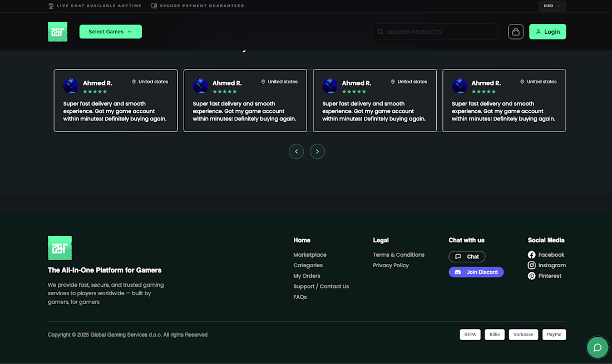Open the Select Games dropdown

pyautogui.click(x=111, y=32)
